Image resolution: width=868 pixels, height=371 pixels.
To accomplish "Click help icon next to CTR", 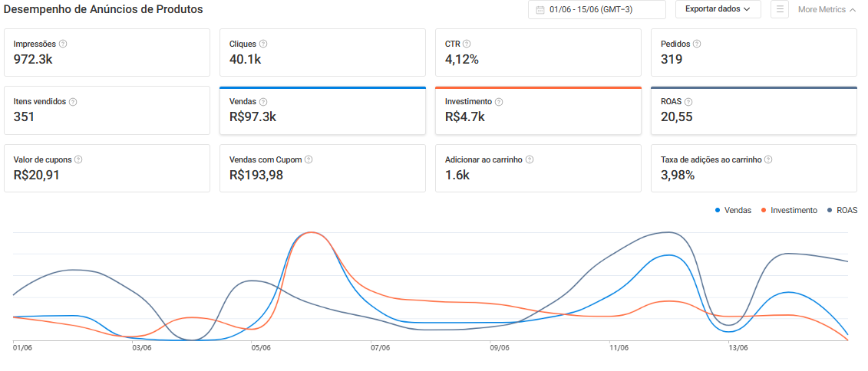I will [x=467, y=44].
